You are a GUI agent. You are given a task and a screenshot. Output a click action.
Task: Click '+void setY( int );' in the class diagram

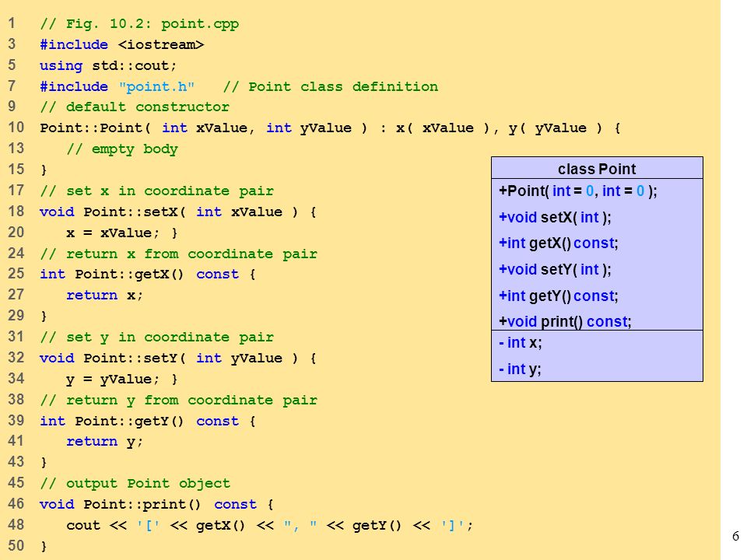[x=555, y=270]
